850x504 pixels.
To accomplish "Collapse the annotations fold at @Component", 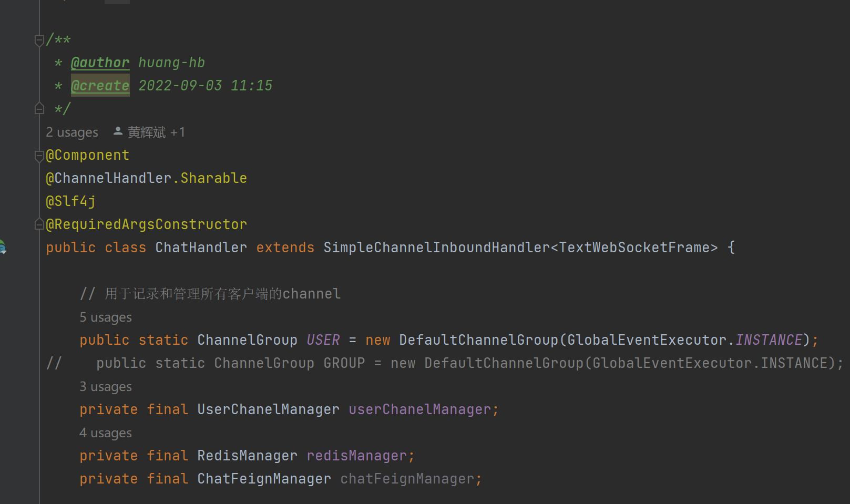I will coord(39,156).
